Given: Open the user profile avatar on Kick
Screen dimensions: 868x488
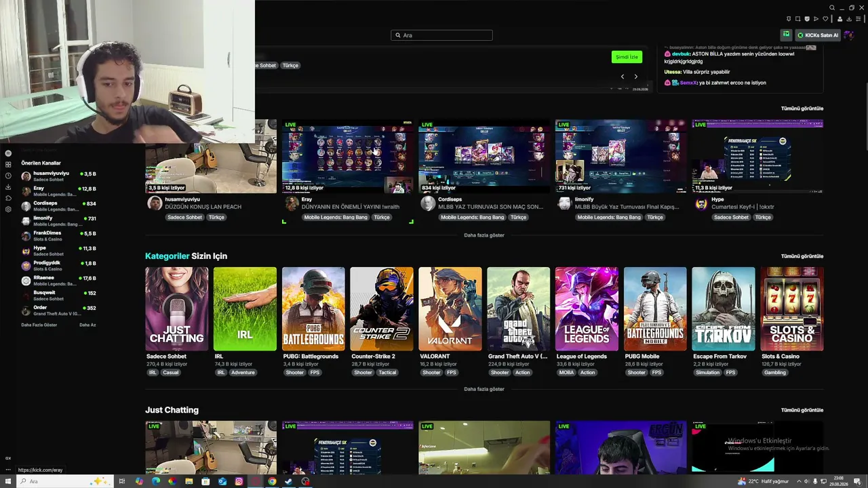Looking at the screenshot, I should coord(848,35).
